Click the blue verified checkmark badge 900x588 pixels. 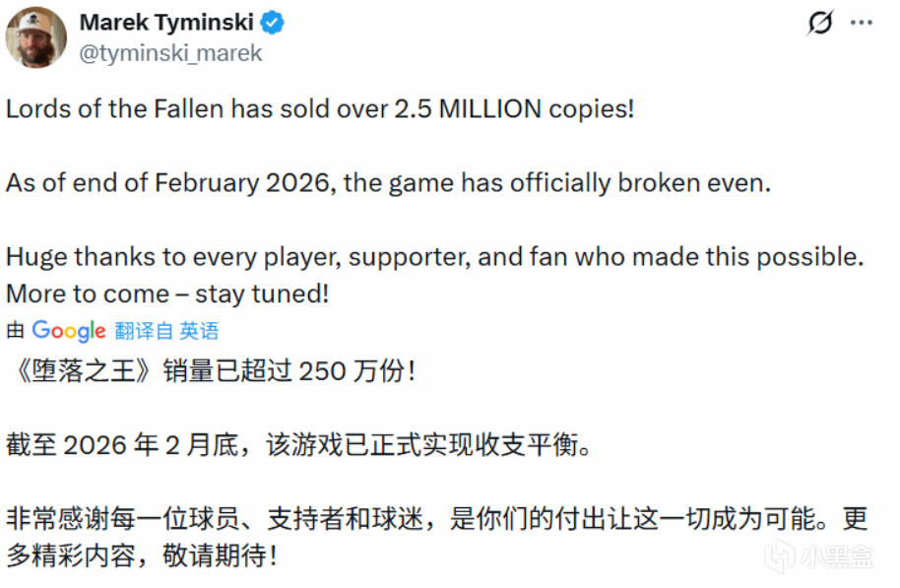tap(272, 23)
